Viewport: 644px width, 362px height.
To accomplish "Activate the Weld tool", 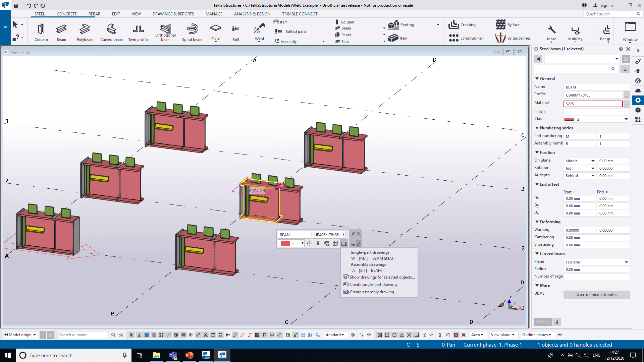I will click(259, 33).
